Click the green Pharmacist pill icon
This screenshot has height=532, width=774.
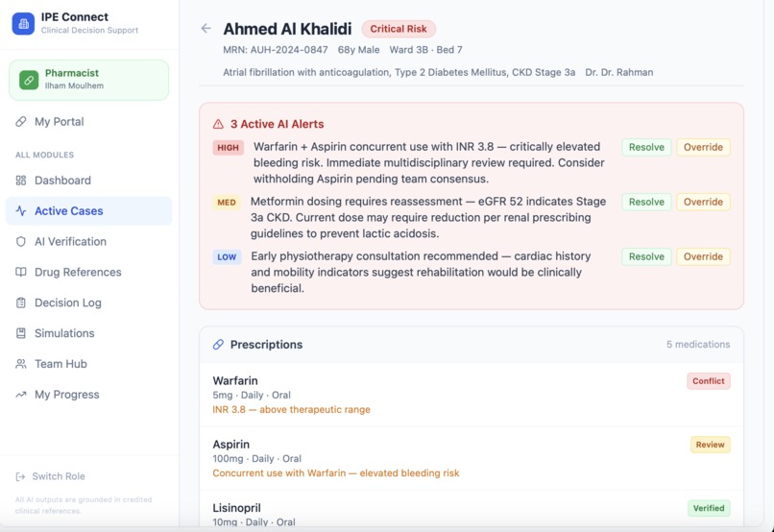pos(29,80)
